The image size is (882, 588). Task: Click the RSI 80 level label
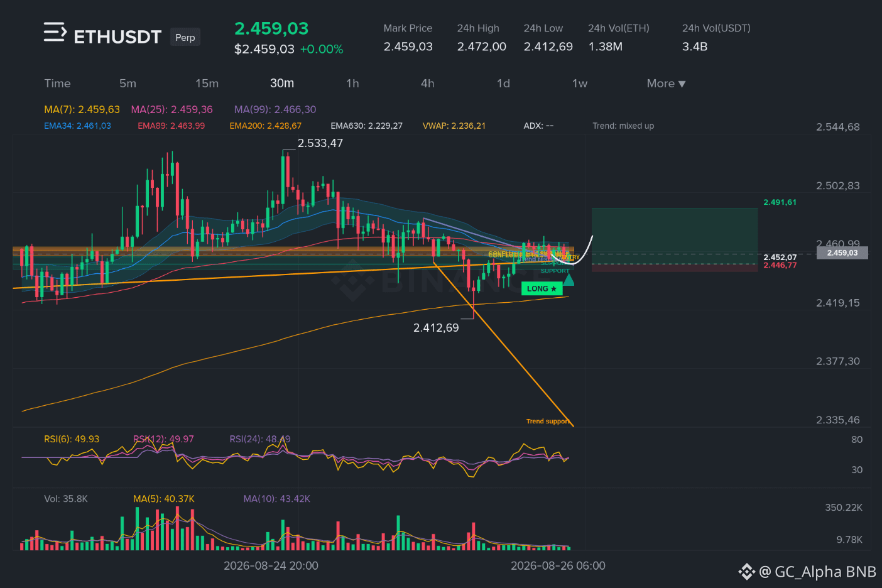pyautogui.click(x=857, y=440)
